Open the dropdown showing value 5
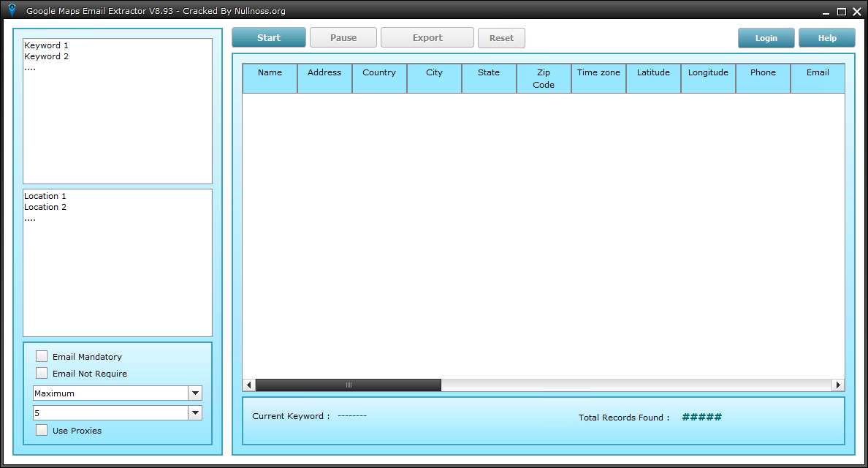 pyautogui.click(x=195, y=413)
